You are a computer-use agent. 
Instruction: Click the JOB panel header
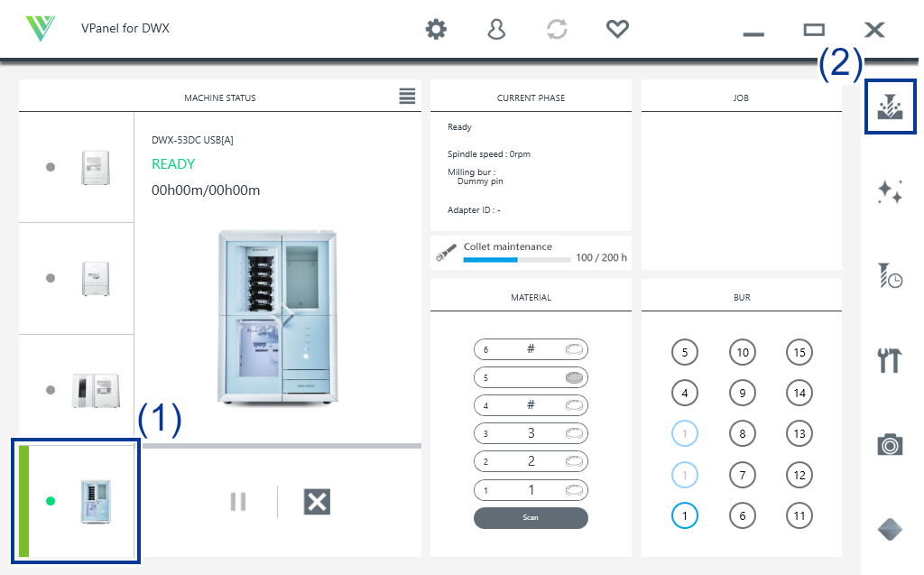tap(742, 97)
